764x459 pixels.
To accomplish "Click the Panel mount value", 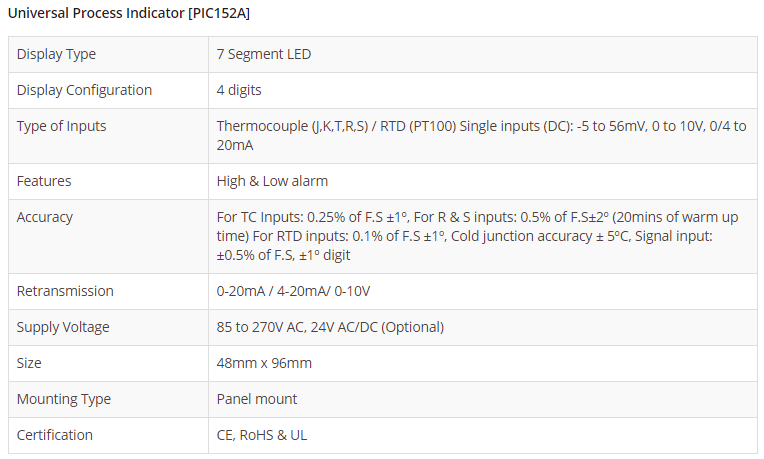I will [x=257, y=399].
